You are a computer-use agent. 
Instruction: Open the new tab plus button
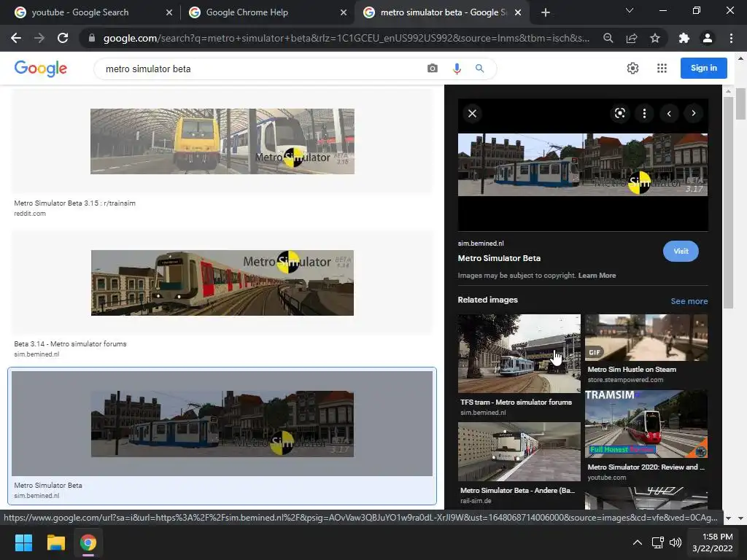coord(546,12)
